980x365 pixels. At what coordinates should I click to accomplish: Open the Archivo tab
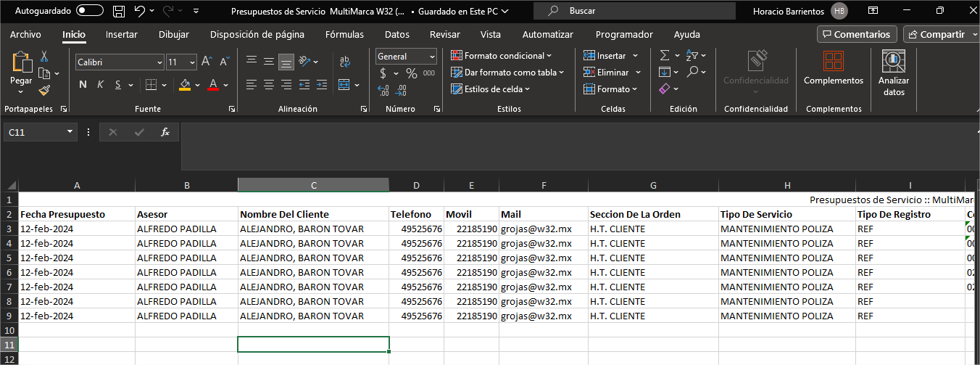click(25, 34)
